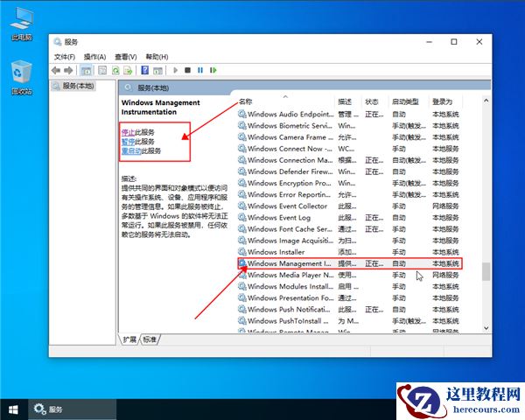Screen dimensions: 525x420
Task: Minimize the 服务 window
Action: tap(430, 42)
